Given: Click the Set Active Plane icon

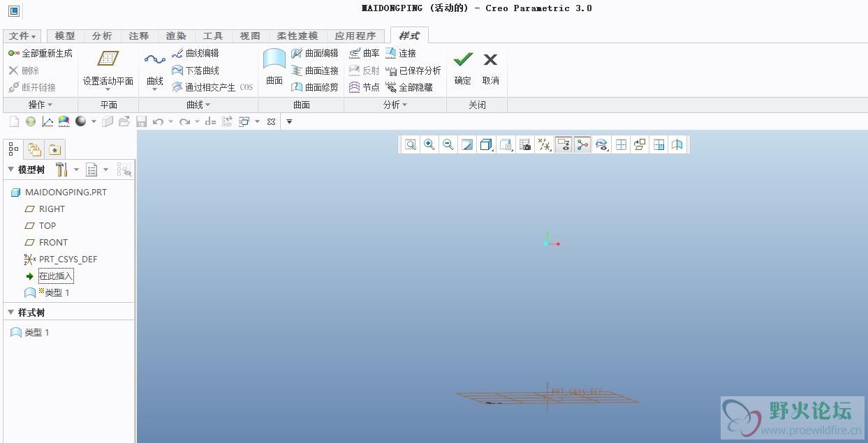Looking at the screenshot, I should click(x=108, y=59).
